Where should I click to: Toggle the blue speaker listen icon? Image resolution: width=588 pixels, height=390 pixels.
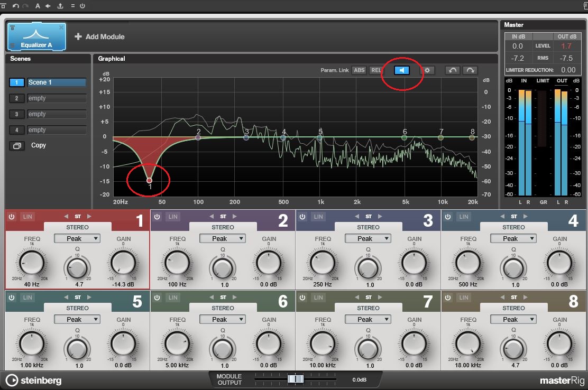[402, 70]
